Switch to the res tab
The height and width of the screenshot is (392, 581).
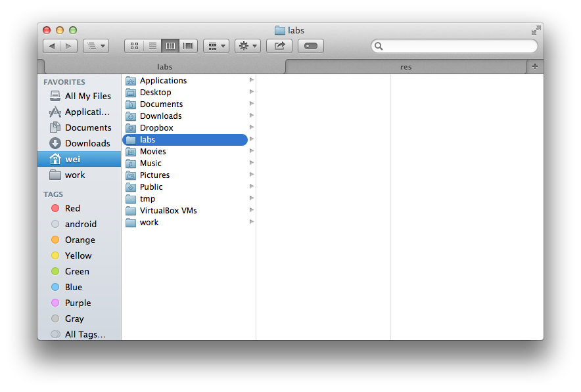[406, 66]
